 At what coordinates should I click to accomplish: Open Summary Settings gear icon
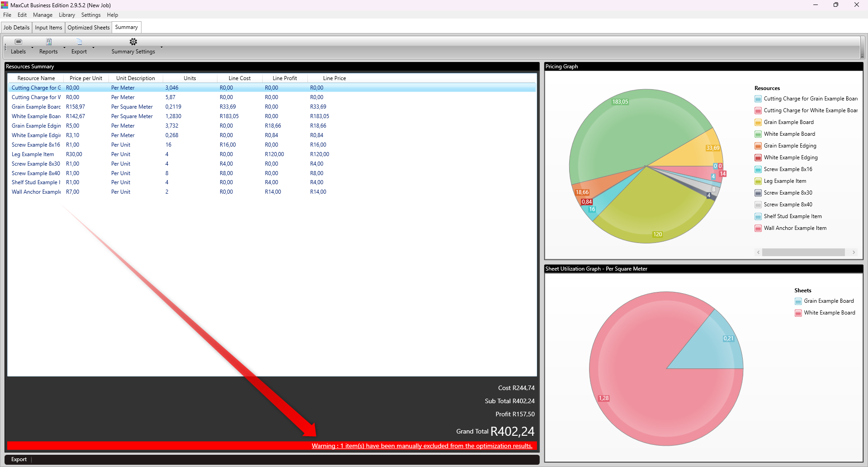(x=133, y=42)
